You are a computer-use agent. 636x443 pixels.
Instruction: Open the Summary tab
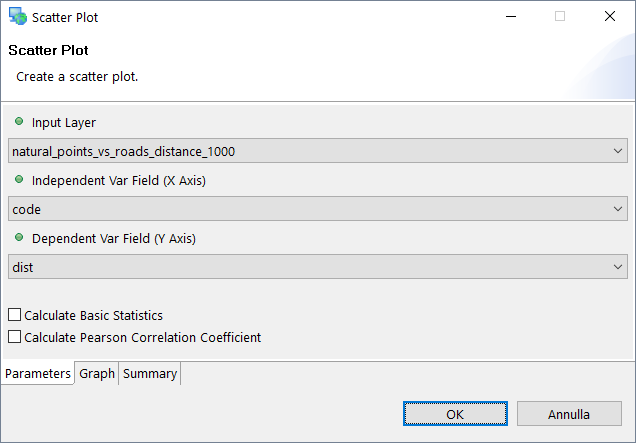pyautogui.click(x=150, y=374)
